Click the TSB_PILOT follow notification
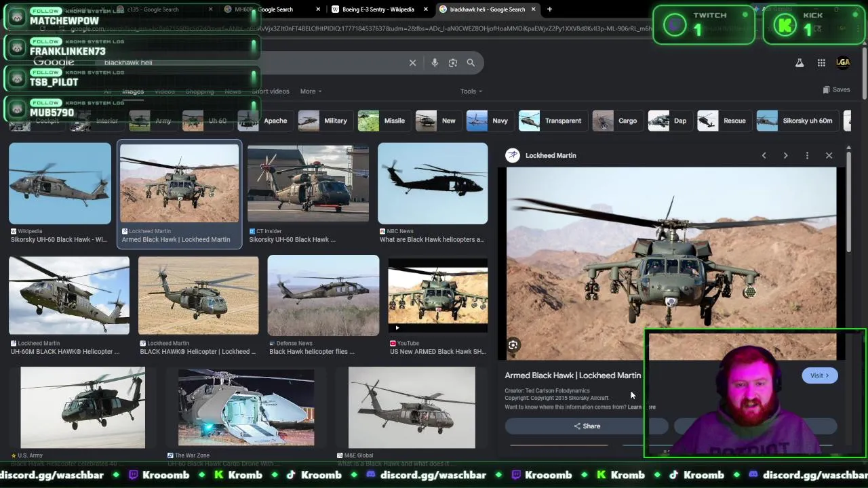Viewport: 868px width, 488px height. [132, 78]
